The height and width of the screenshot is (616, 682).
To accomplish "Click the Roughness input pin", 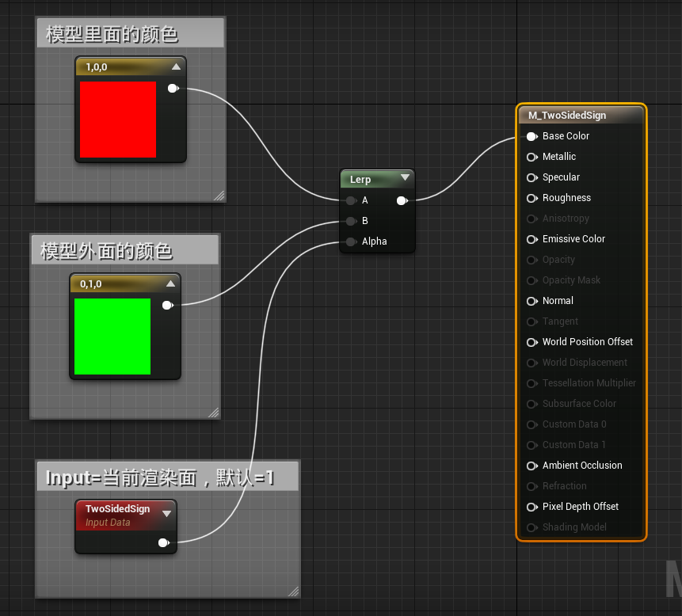I will coord(532,198).
